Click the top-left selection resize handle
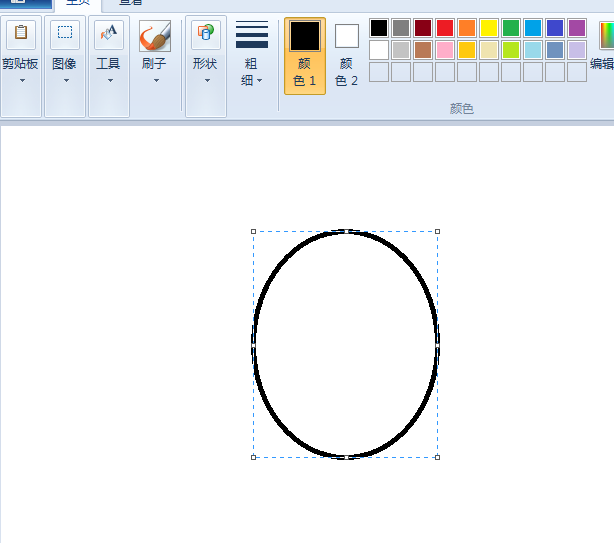This screenshot has width=614, height=543. 253,231
